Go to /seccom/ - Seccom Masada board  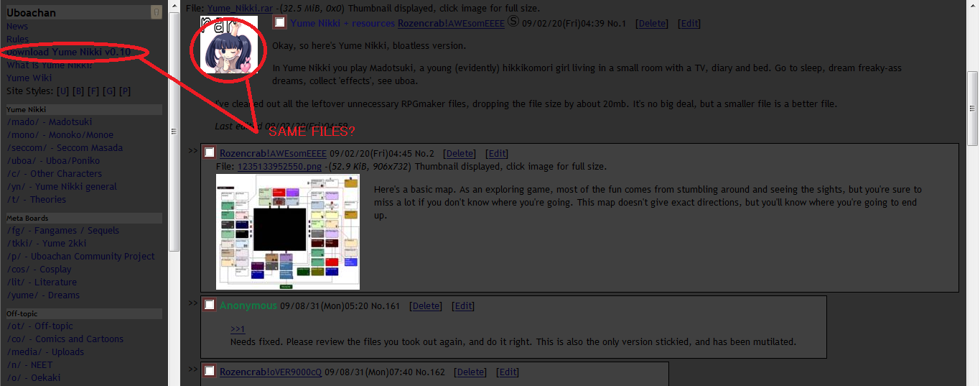point(65,148)
